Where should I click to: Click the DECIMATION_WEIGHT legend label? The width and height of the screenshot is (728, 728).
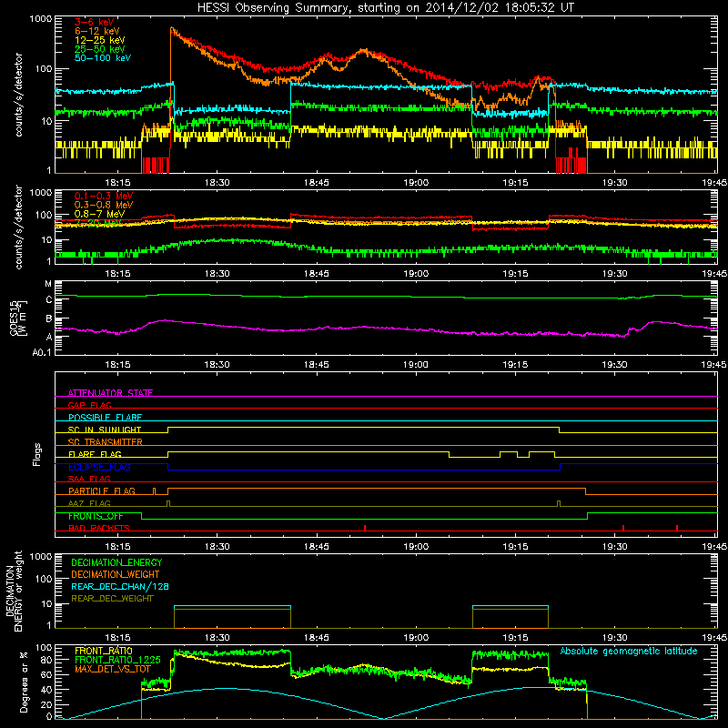(116, 574)
